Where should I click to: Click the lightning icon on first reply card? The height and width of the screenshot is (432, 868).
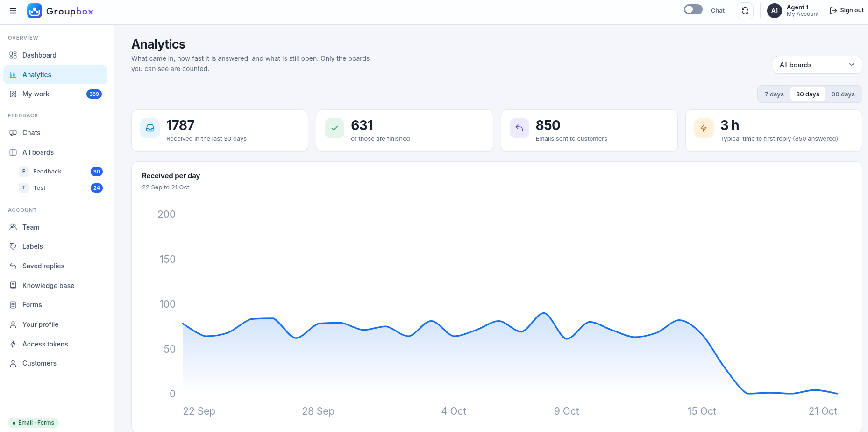point(704,128)
